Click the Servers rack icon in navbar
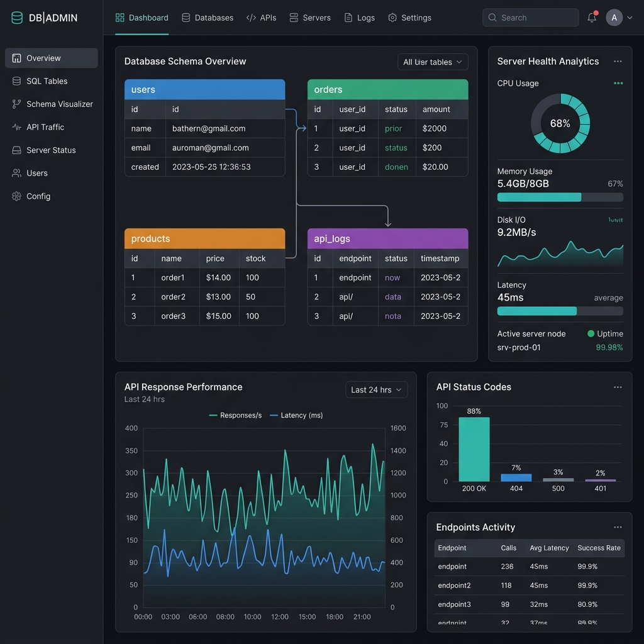Image resolution: width=644 pixels, height=644 pixels. coord(294,18)
